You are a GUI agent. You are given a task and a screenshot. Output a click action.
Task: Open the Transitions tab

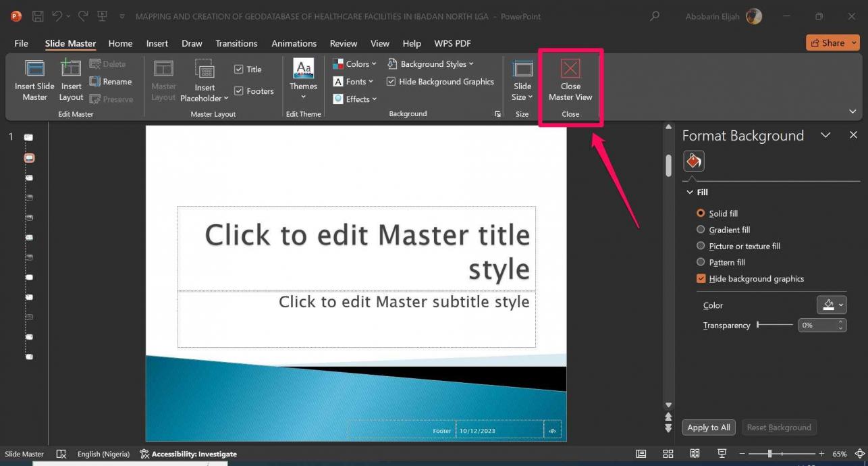(236, 43)
